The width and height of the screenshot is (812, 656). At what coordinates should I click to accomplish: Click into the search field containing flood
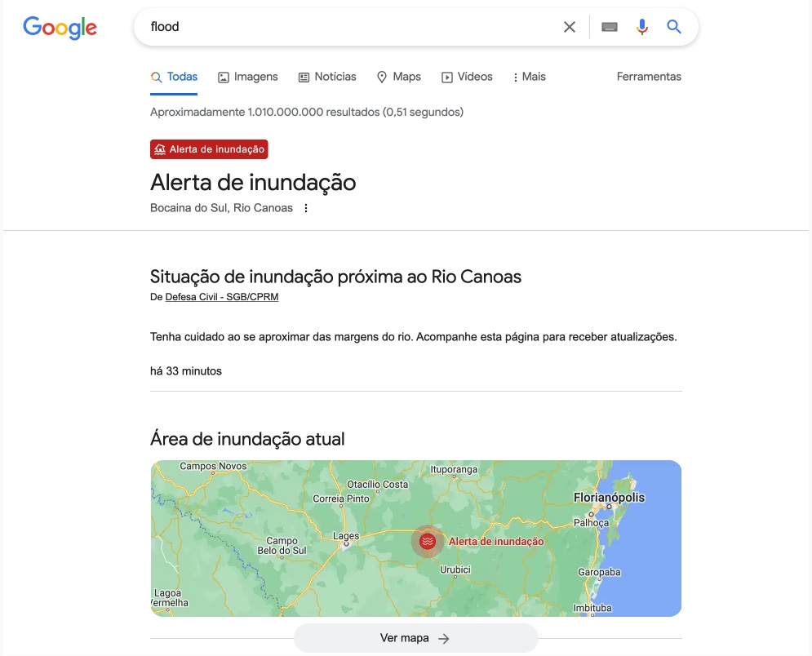point(347,27)
